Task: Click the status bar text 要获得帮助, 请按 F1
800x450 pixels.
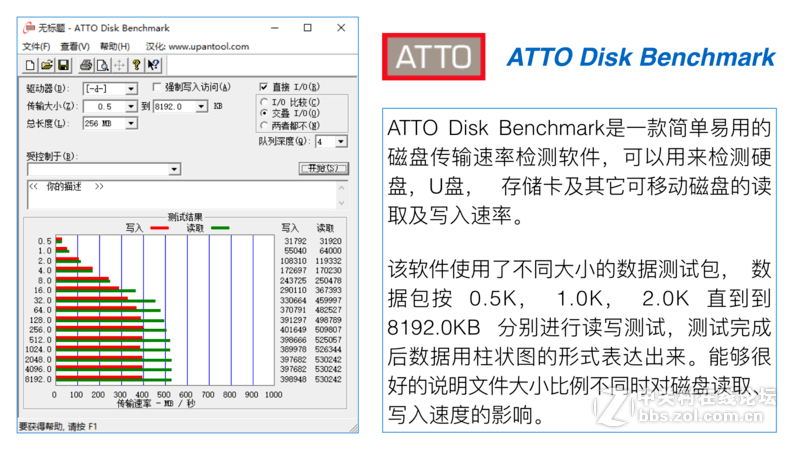Action: tap(58, 427)
